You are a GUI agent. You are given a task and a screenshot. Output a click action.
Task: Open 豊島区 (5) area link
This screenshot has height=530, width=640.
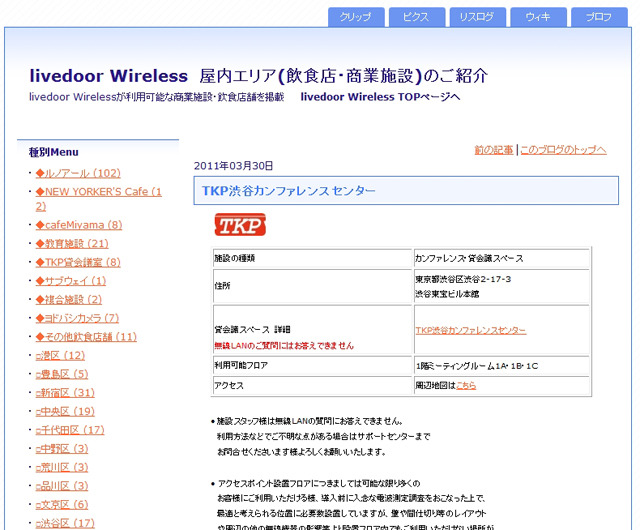62,374
